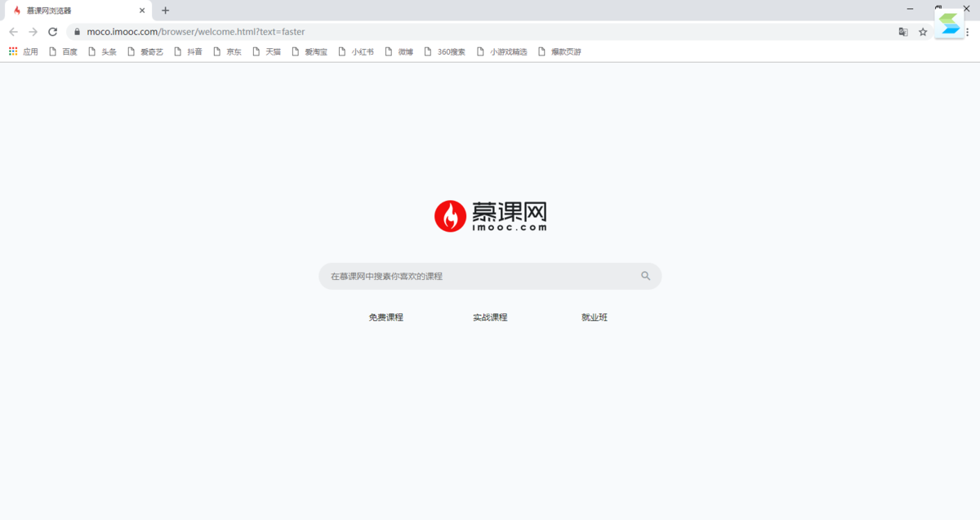Click the forward navigation arrow

(33, 31)
